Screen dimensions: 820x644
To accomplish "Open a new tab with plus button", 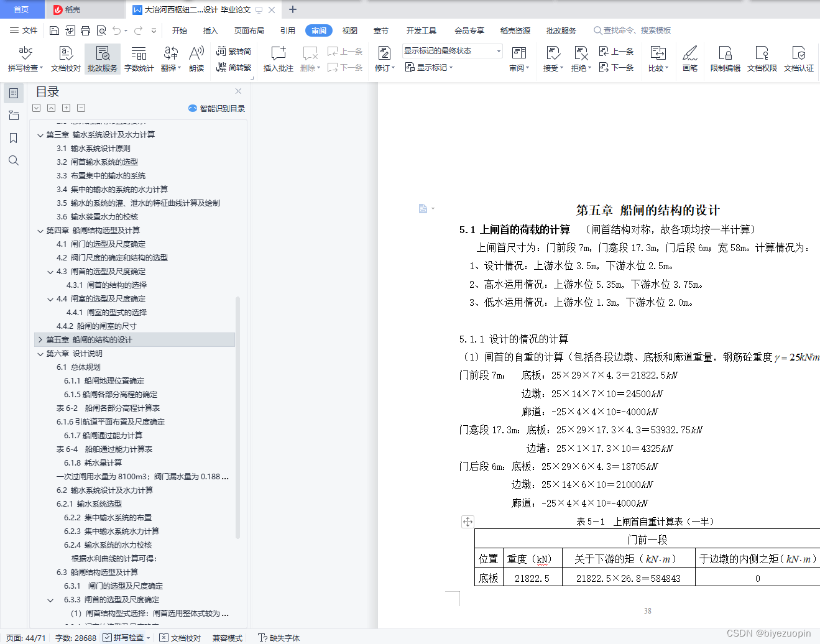I will coord(293,9).
